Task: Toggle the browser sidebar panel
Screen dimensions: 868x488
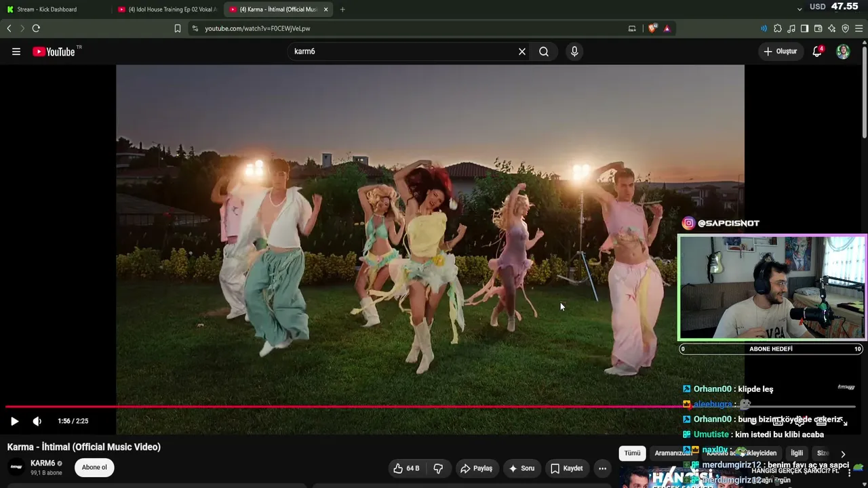Action: click(804, 28)
